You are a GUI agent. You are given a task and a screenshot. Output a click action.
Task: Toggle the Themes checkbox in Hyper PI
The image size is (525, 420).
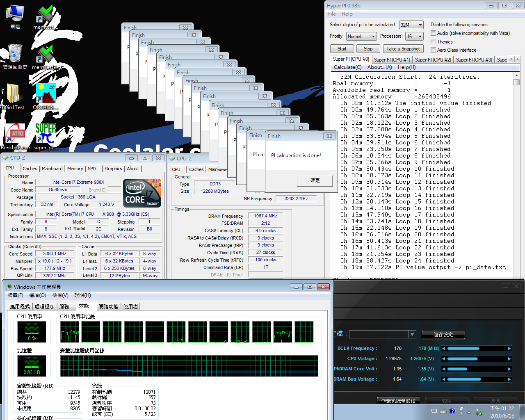click(433, 41)
